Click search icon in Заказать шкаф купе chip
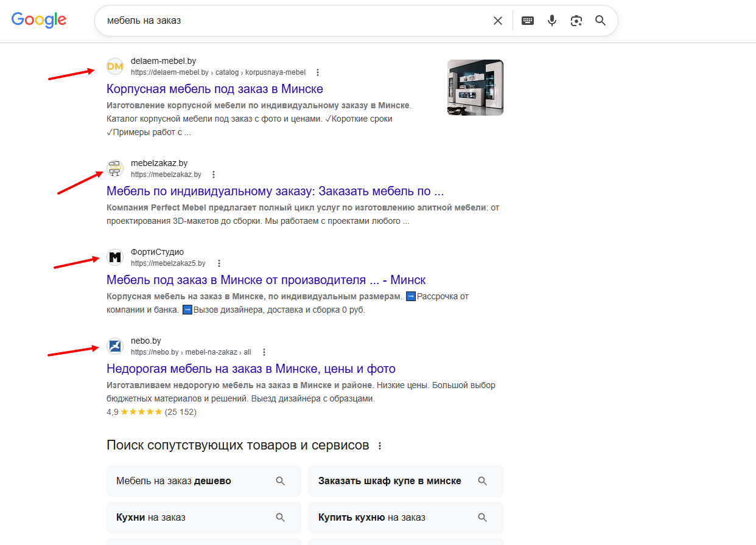 483,481
